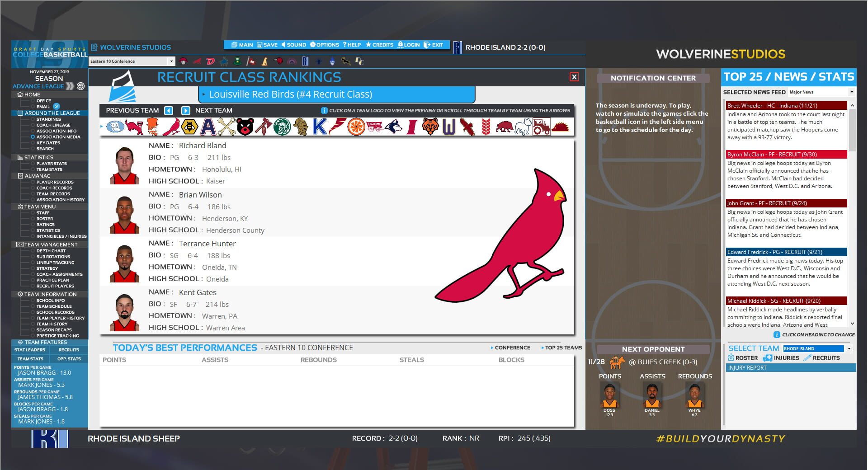Image resolution: width=868 pixels, height=470 pixels.
Task: Open the Selected News Feed dropdown
Action: tap(821, 92)
